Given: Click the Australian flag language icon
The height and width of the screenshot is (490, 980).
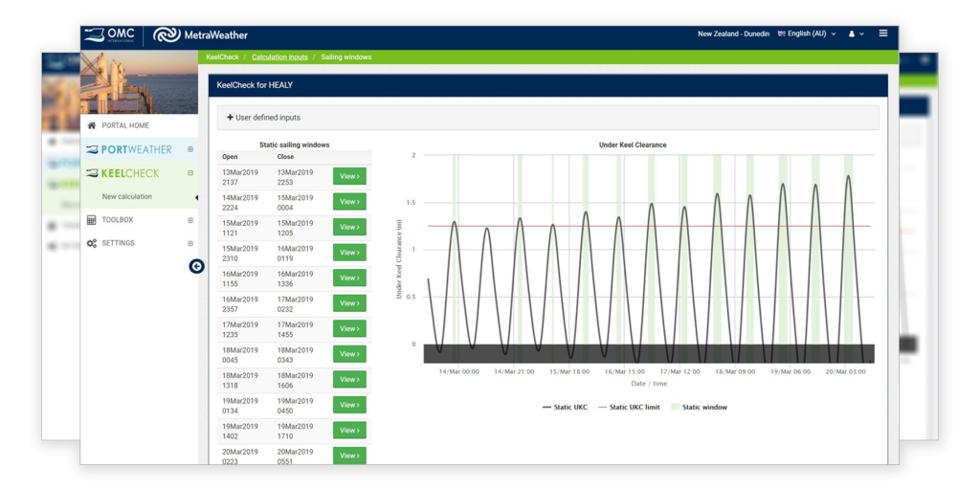Looking at the screenshot, I should point(782,34).
